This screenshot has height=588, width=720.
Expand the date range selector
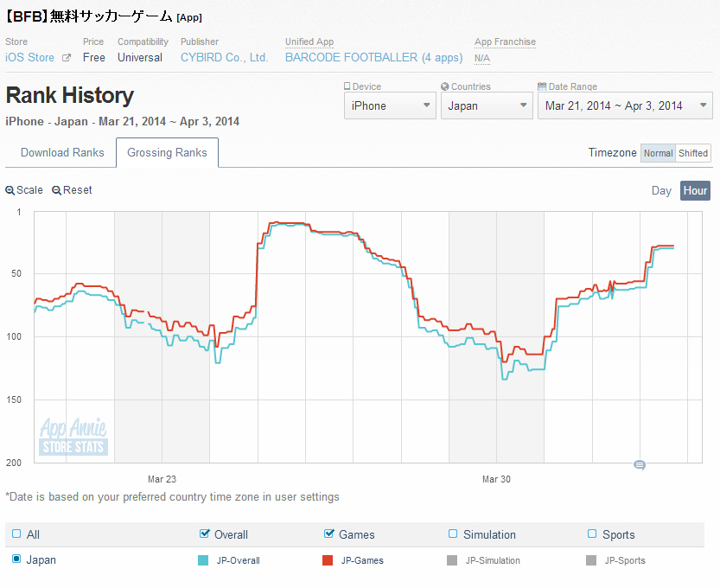coord(624,105)
